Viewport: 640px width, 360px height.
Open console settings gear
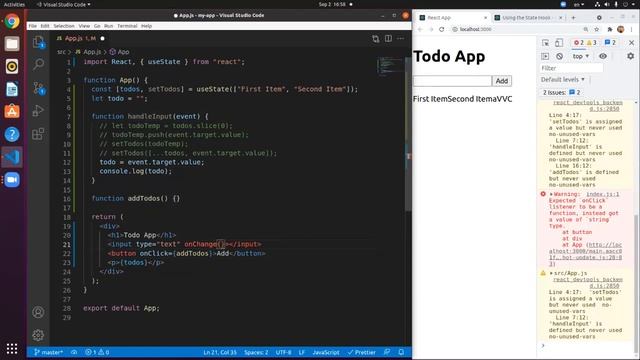(630, 56)
